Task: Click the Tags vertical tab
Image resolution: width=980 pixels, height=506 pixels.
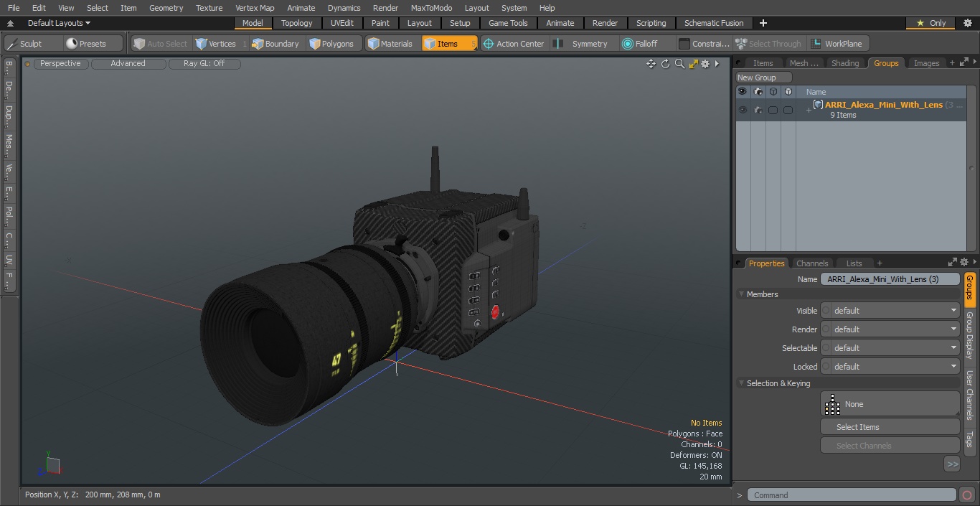Action: click(969, 439)
